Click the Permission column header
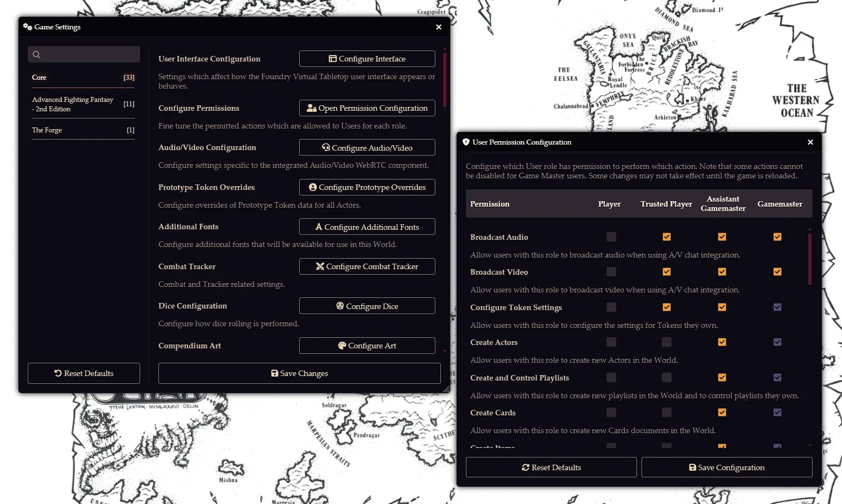Viewport: 842px width, 504px height. pyautogui.click(x=490, y=204)
